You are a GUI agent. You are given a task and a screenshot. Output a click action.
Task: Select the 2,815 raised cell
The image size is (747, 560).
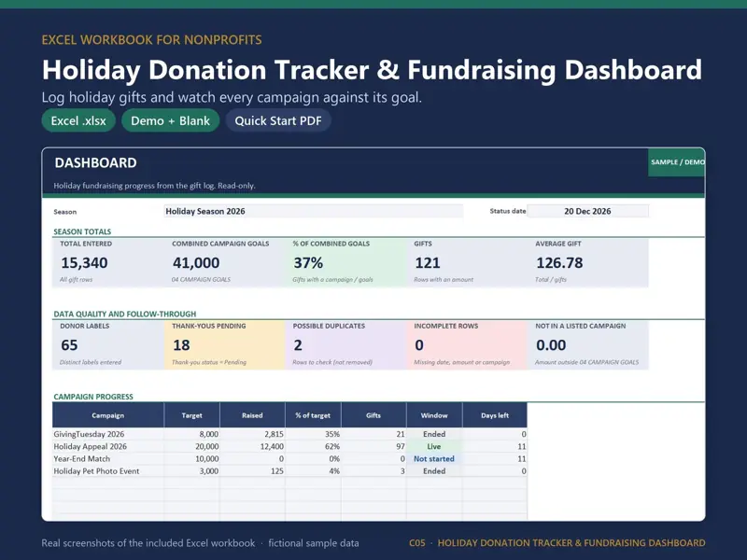tap(252, 434)
